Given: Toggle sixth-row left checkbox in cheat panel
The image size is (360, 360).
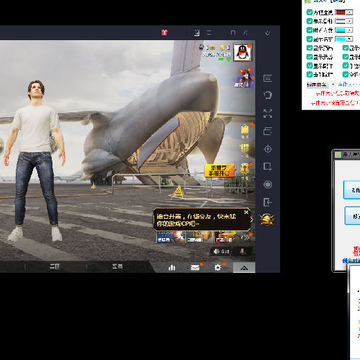Looking at the screenshot, I should pyautogui.click(x=310, y=57).
